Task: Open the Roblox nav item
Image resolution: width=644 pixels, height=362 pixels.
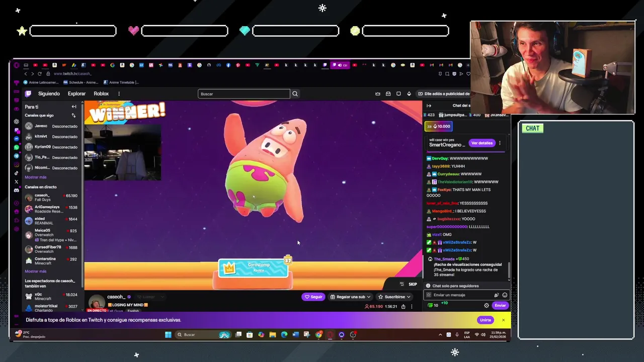Action: tap(101, 94)
